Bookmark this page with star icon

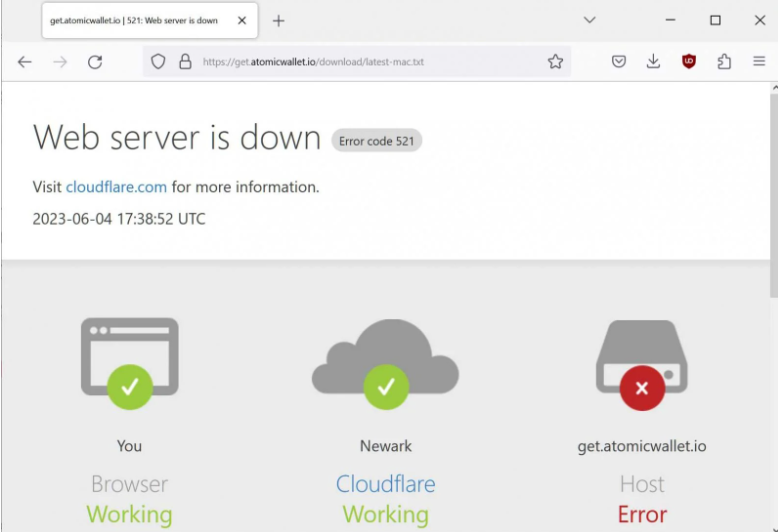coord(555,62)
